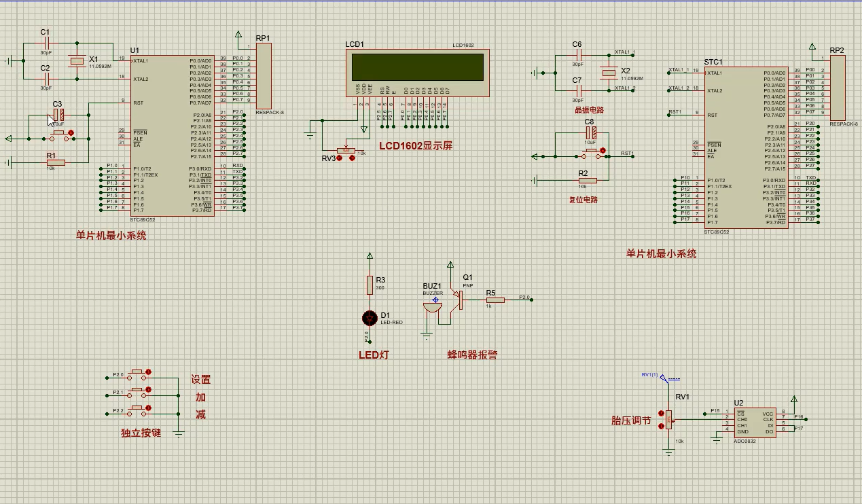The width and height of the screenshot is (862, 504).
Task: Click the LCD1 display screen
Action: tap(417, 67)
